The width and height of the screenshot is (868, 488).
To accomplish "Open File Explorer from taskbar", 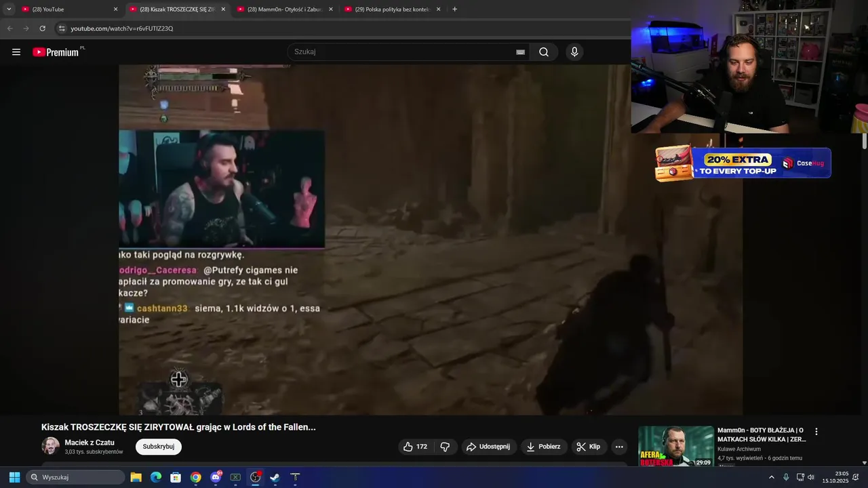I will coord(136,477).
